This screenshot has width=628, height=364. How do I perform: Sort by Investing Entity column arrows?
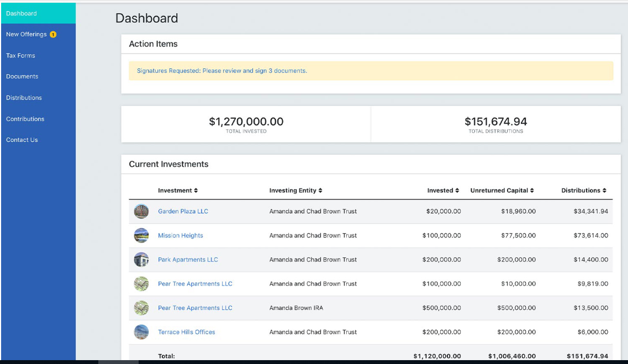point(320,191)
